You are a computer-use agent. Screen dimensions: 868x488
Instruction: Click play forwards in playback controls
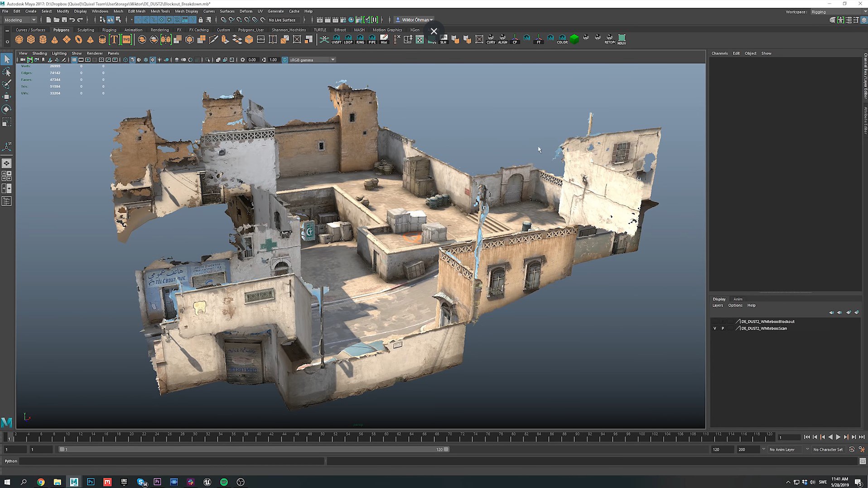pos(838,437)
